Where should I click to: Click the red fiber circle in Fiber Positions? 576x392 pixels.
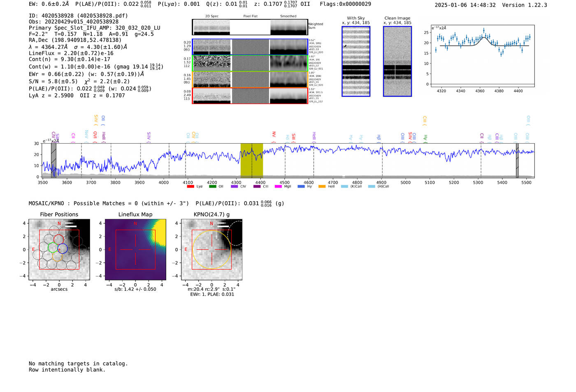coord(58,239)
